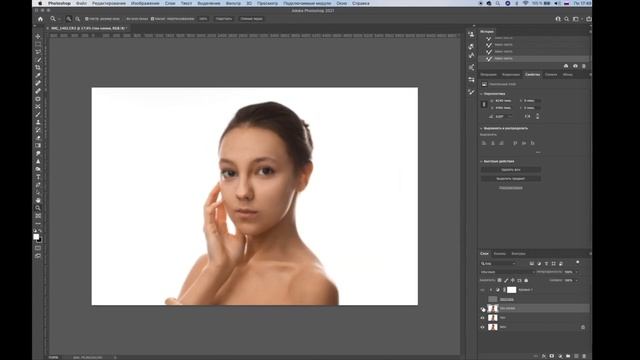
Task: Click the foreground color swatch
Action: click(36, 237)
